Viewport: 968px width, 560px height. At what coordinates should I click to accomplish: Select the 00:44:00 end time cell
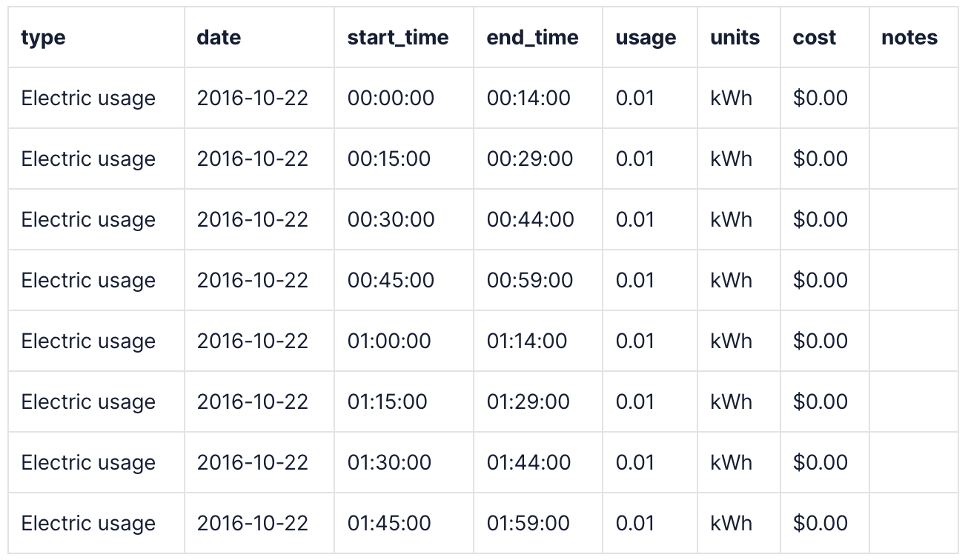(x=531, y=220)
